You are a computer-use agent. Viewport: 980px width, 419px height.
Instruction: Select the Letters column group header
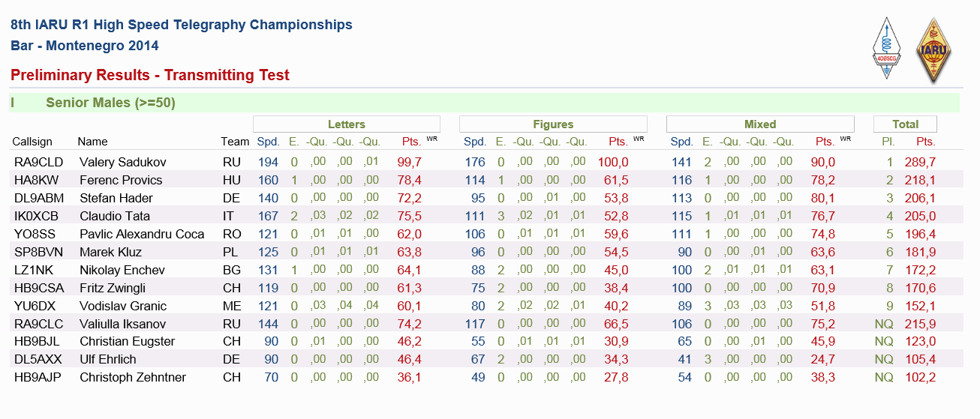347,124
